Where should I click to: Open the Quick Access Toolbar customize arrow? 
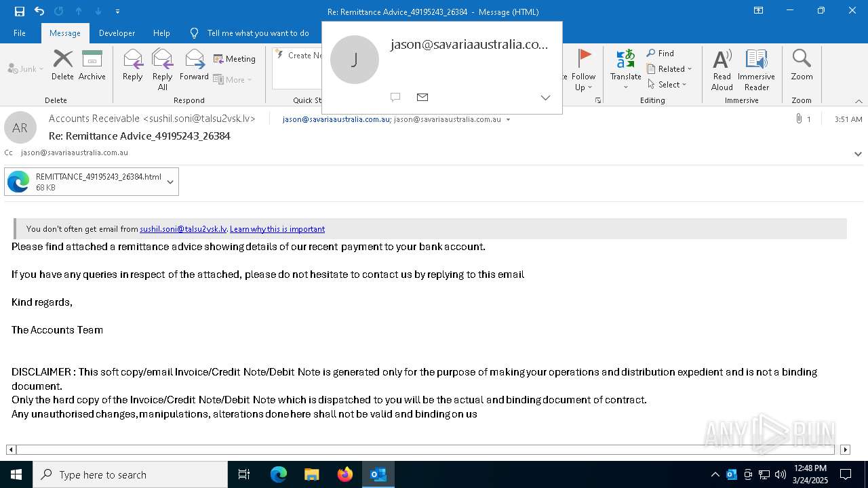(118, 12)
